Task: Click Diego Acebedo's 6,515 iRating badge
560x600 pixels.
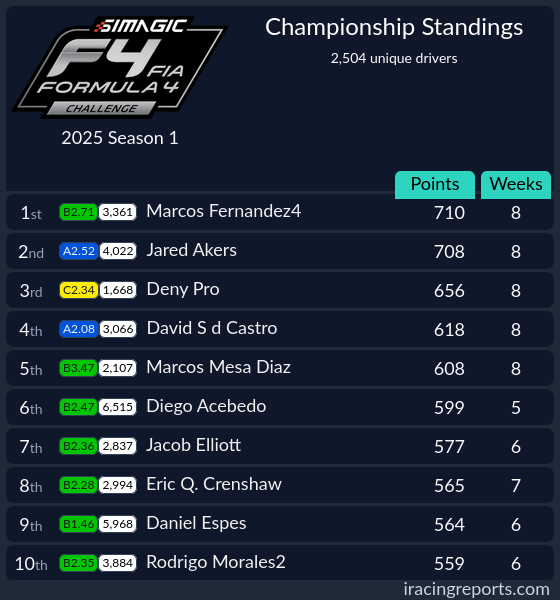Action: (x=118, y=407)
